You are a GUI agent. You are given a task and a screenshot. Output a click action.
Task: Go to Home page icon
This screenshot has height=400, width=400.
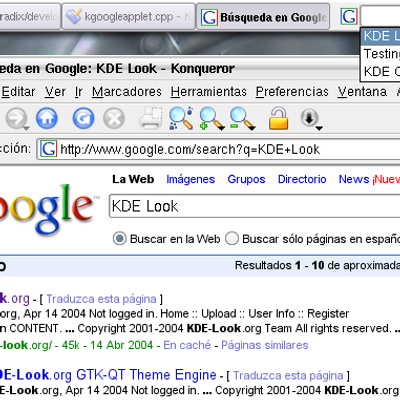(47, 118)
